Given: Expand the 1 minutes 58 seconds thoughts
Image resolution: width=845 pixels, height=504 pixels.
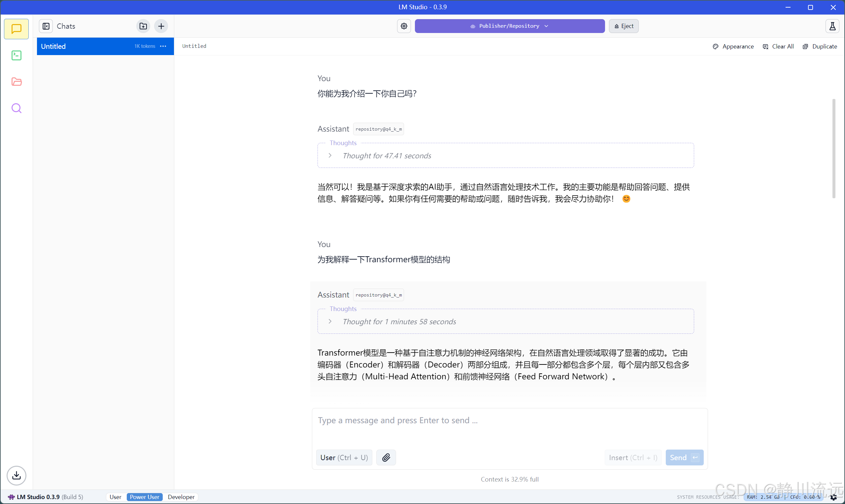Looking at the screenshot, I should coord(330,321).
